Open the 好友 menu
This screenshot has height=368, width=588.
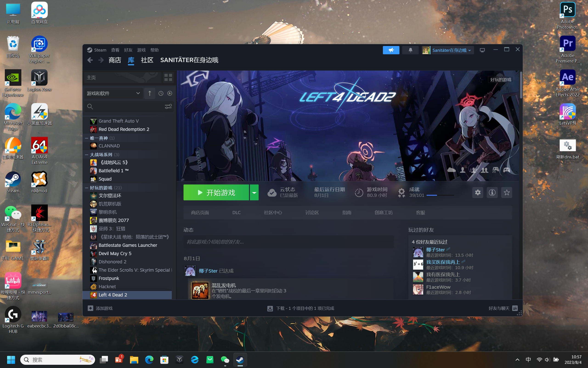point(128,50)
